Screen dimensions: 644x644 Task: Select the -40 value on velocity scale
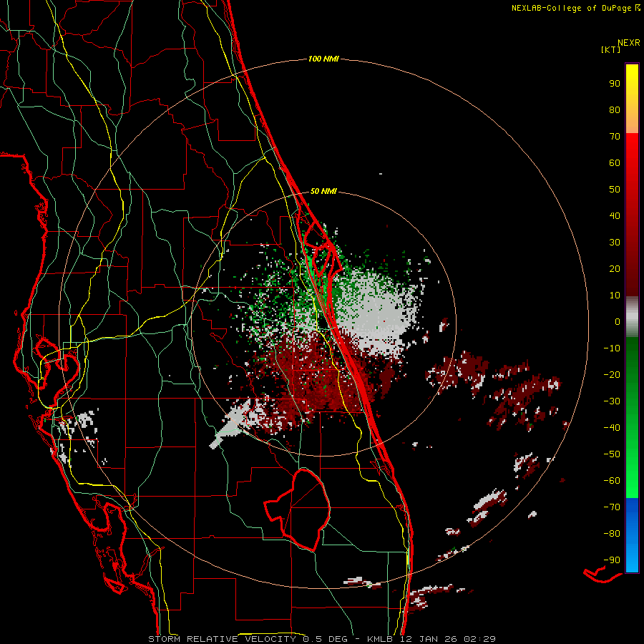[x=612, y=428]
